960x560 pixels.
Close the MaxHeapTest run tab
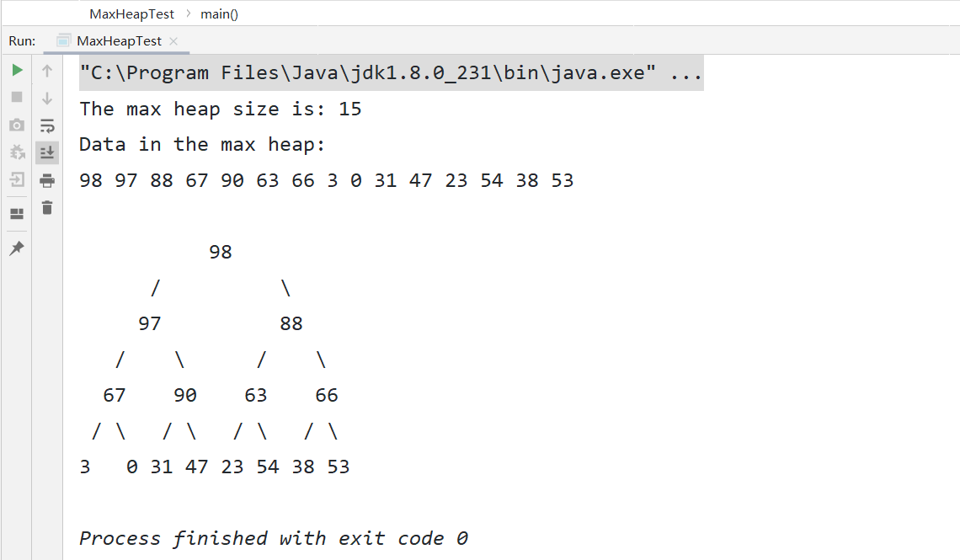click(x=173, y=40)
